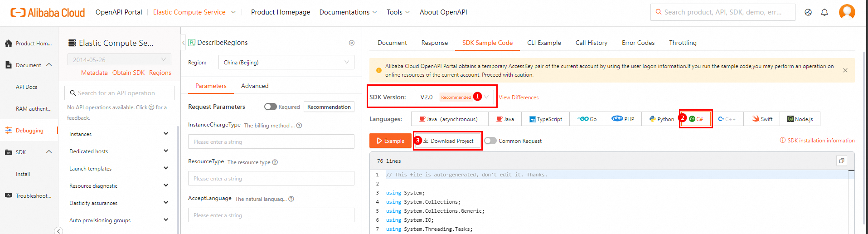Open the Advanced parameters tab
The image size is (868, 234).
[255, 86]
